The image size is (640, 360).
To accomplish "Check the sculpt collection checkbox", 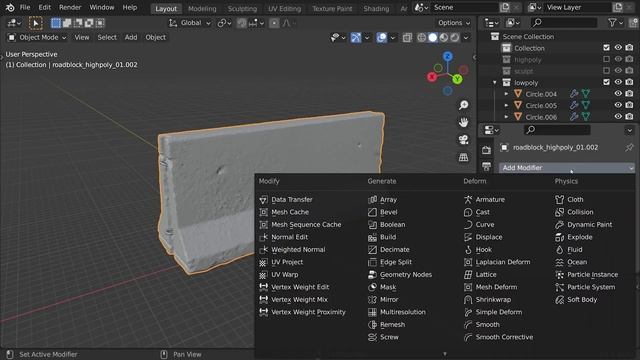I will pyautogui.click(x=606, y=71).
